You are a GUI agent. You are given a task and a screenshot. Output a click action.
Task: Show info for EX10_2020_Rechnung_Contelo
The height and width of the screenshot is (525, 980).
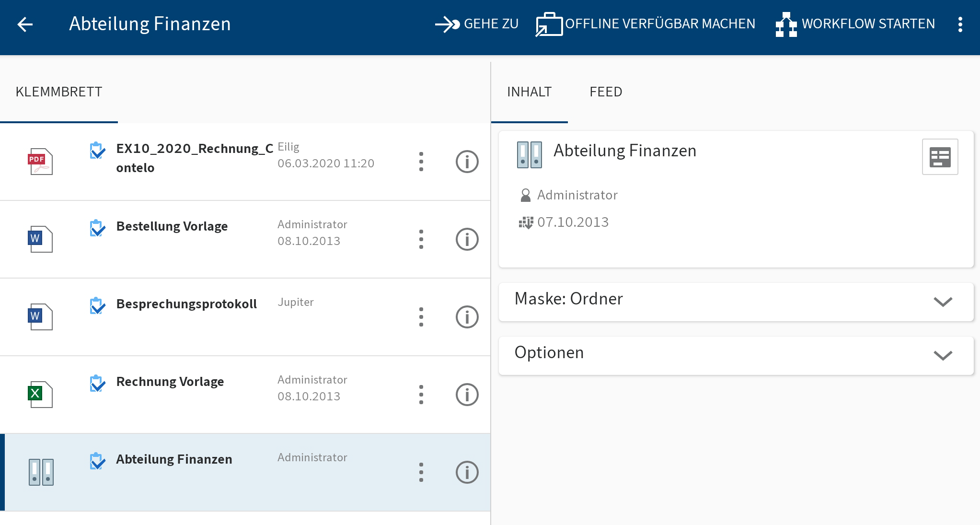click(467, 162)
